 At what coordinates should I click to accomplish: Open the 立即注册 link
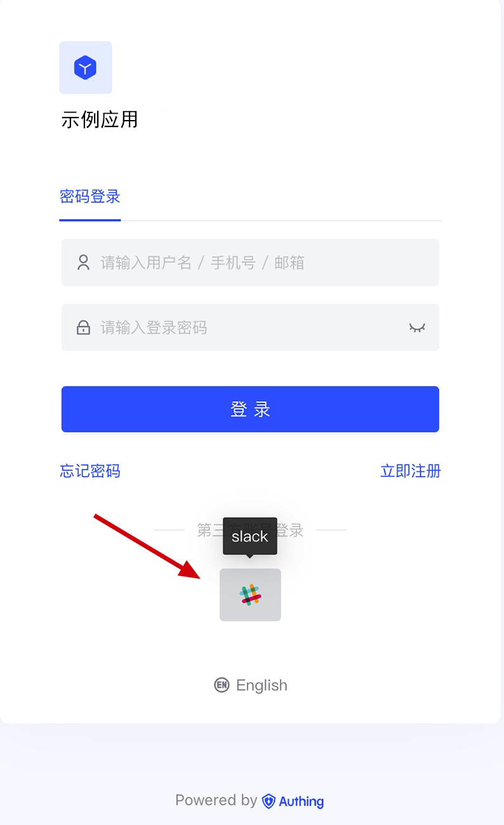410,471
